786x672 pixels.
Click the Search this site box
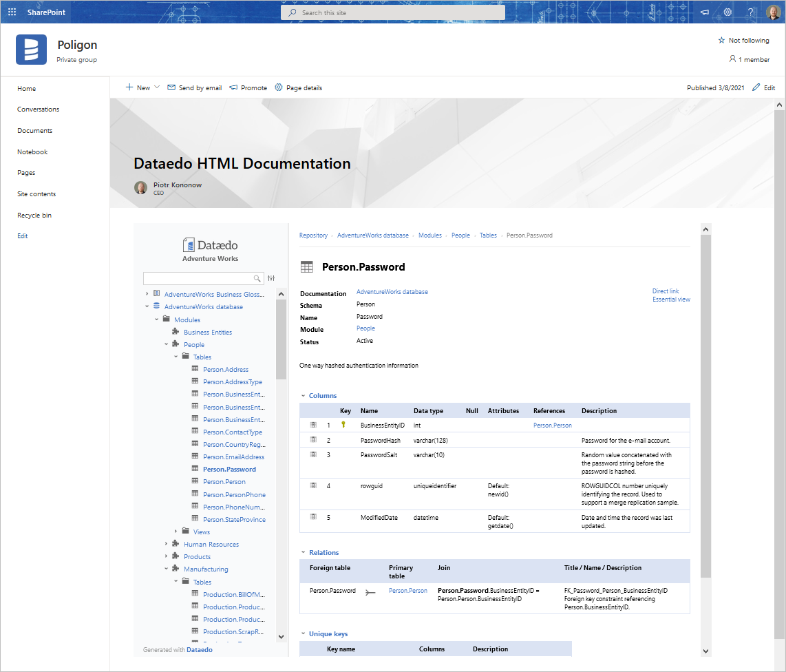coord(393,12)
